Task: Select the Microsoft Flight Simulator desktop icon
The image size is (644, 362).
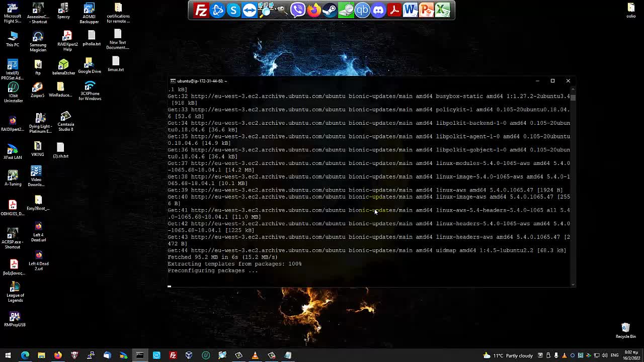Action: pyautogui.click(x=13, y=14)
